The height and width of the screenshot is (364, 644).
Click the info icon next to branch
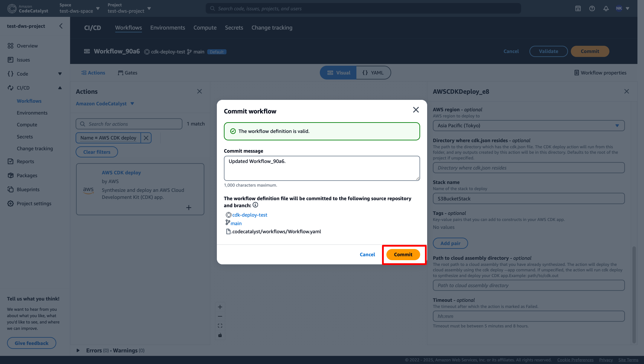[x=255, y=205]
